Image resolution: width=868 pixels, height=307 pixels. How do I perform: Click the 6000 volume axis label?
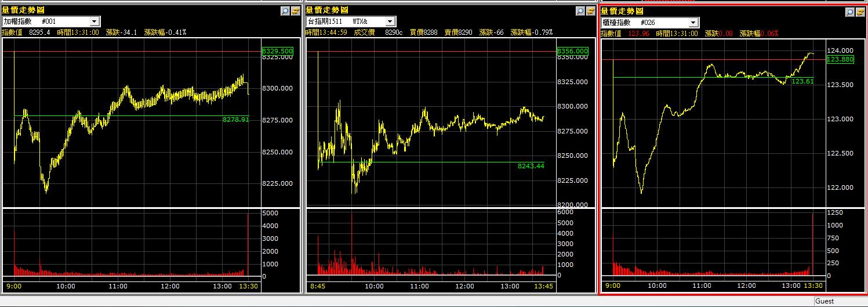[x=565, y=212]
